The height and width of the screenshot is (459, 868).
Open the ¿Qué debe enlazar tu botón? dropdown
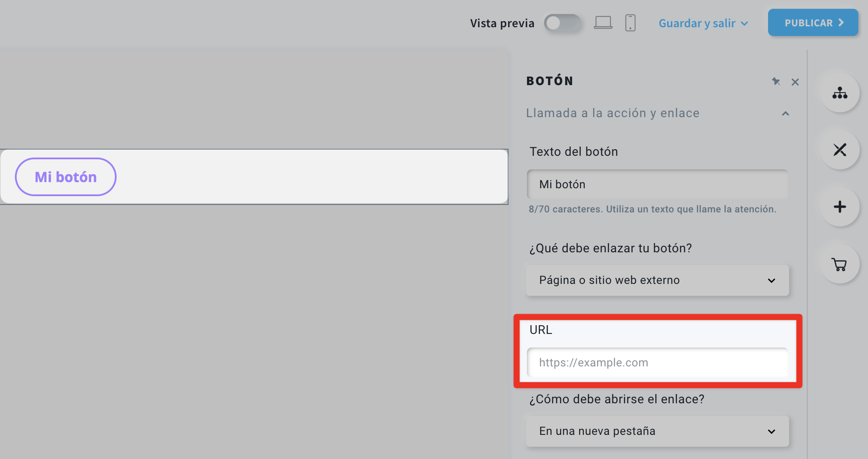tap(657, 280)
